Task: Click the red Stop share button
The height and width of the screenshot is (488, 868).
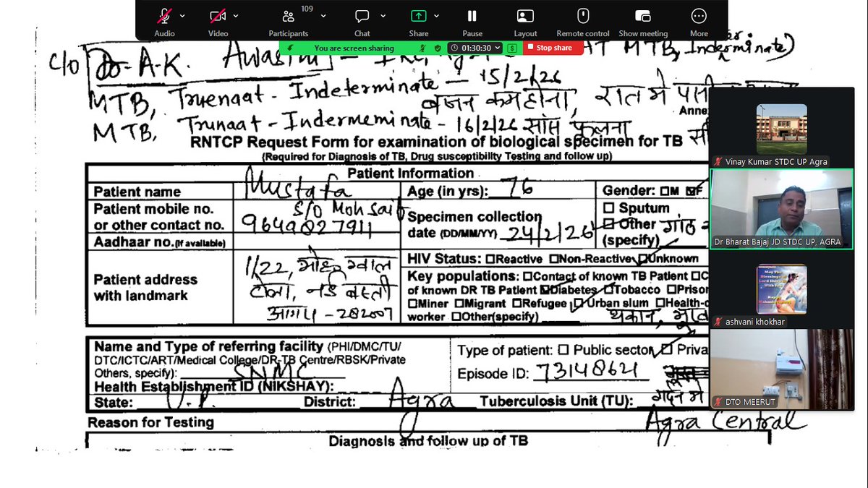Action: (553, 48)
